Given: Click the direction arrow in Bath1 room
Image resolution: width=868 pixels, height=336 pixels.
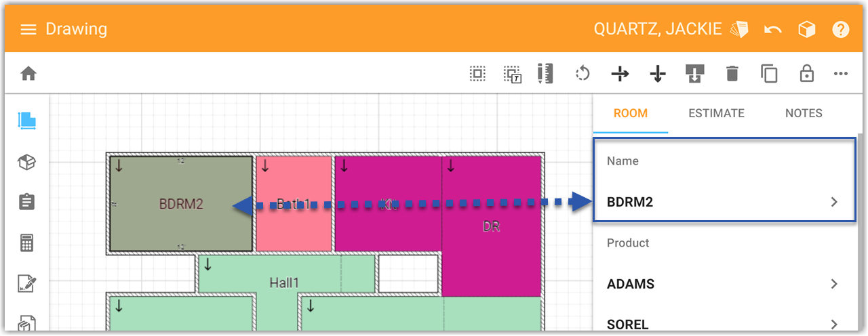Looking at the screenshot, I should click(265, 166).
